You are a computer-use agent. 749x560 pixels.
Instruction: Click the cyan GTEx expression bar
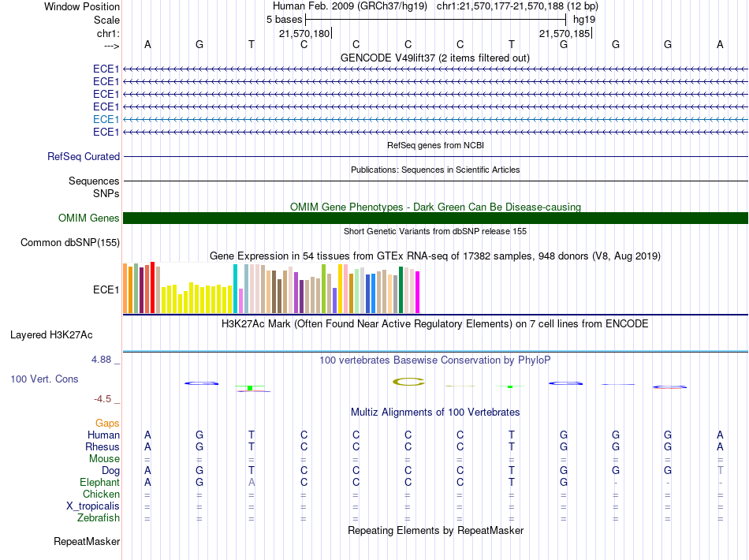(x=236, y=289)
